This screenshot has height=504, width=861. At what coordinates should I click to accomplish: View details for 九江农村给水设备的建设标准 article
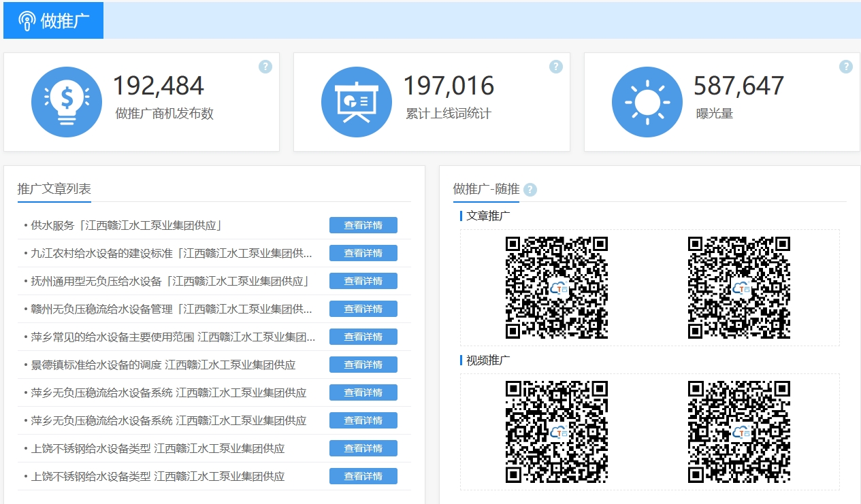pos(363,253)
